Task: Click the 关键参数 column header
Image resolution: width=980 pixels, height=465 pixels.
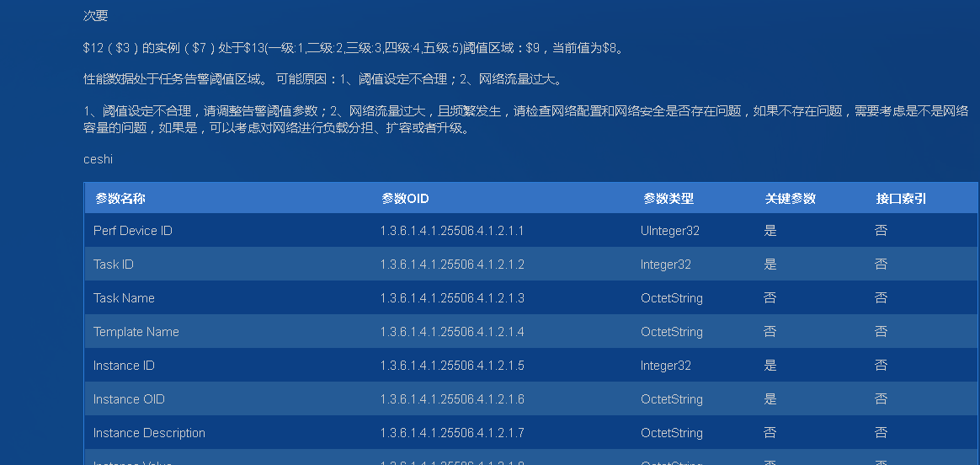Action: [790, 199]
